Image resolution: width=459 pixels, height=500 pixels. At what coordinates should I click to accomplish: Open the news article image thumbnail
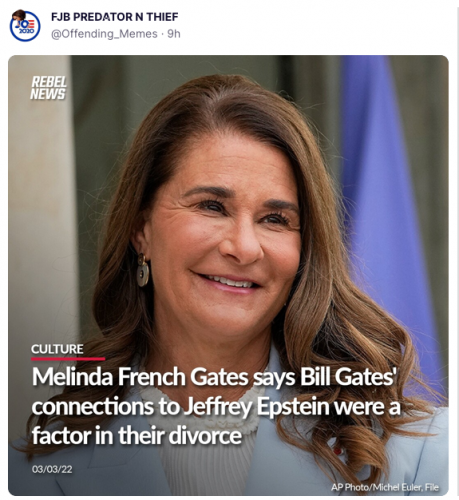[x=228, y=275]
